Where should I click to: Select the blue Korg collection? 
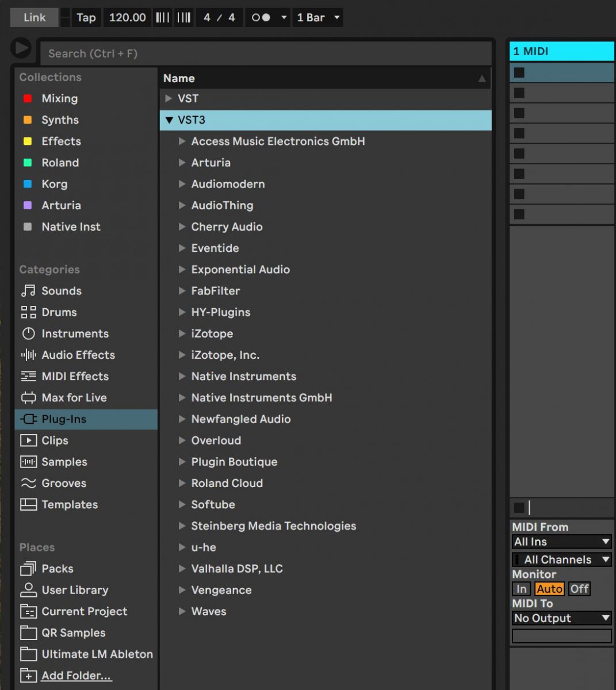pos(86,184)
